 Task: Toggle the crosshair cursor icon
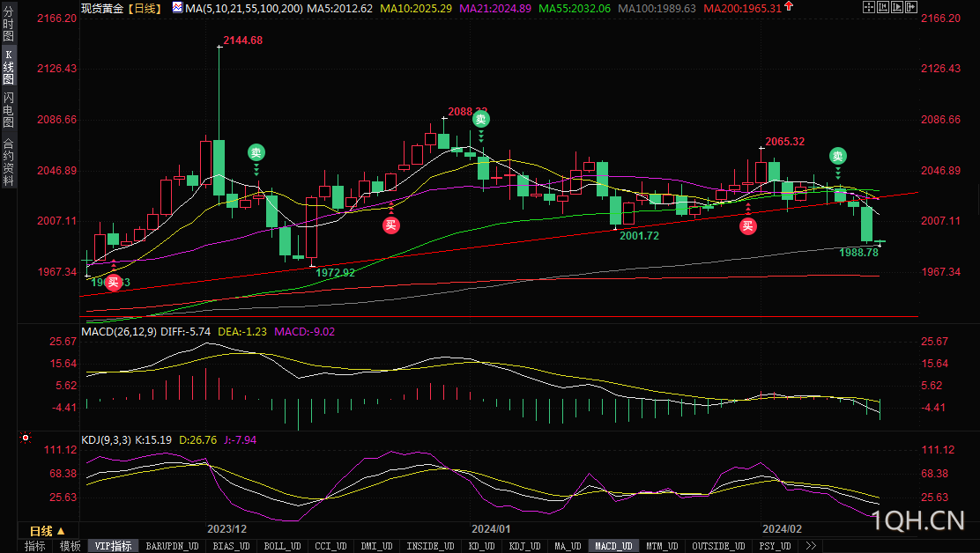(x=869, y=7)
